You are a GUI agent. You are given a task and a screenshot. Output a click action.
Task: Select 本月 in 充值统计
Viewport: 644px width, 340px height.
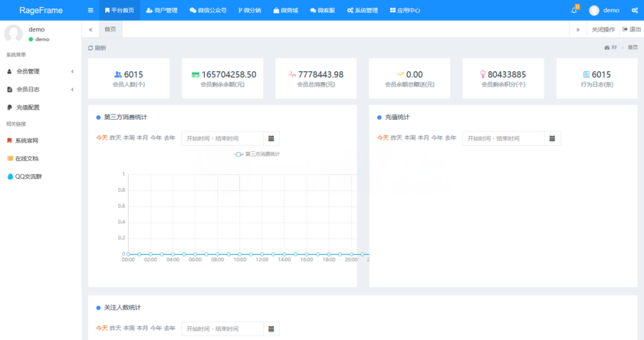[423, 137]
